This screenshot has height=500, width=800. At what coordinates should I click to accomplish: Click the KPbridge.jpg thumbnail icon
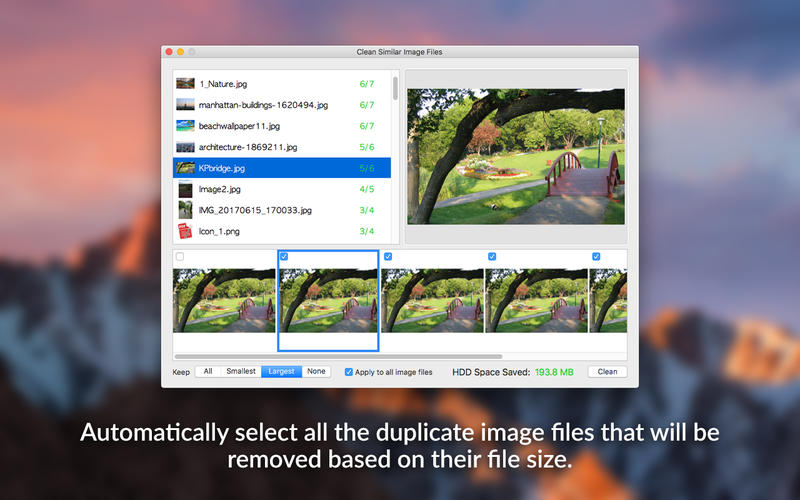pyautogui.click(x=185, y=168)
